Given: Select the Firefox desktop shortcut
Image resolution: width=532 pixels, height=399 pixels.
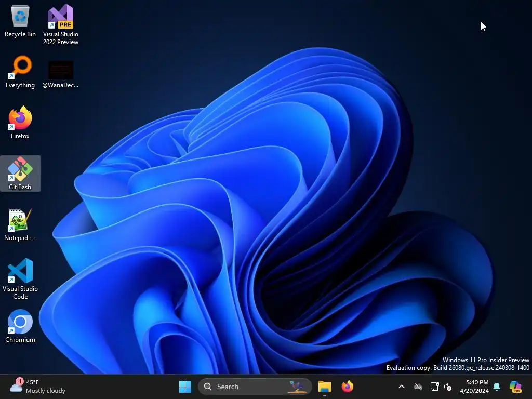Looking at the screenshot, I should (20, 123).
